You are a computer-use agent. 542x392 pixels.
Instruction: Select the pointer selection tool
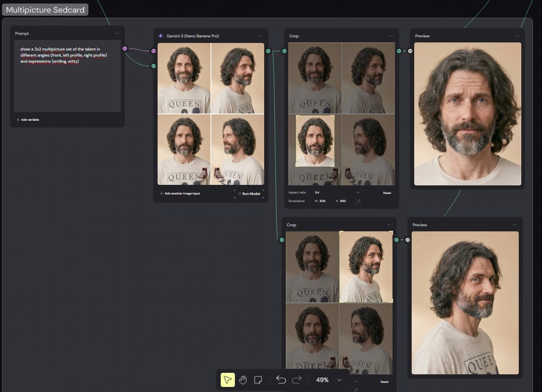tap(227, 380)
